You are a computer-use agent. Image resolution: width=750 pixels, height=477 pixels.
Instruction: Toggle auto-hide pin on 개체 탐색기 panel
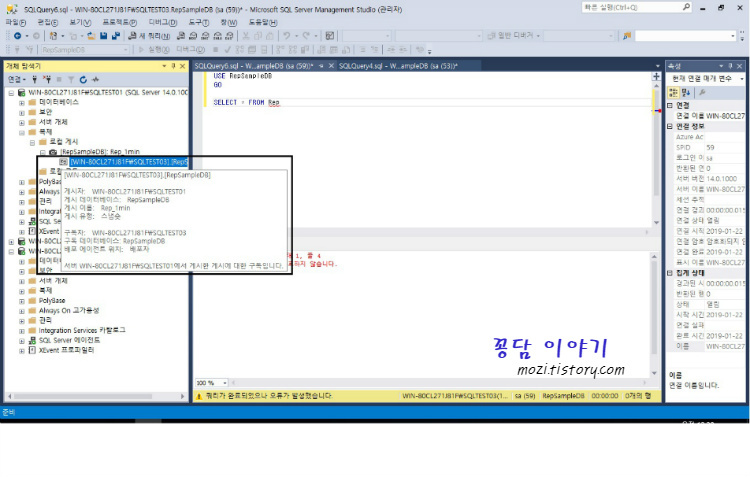173,66
